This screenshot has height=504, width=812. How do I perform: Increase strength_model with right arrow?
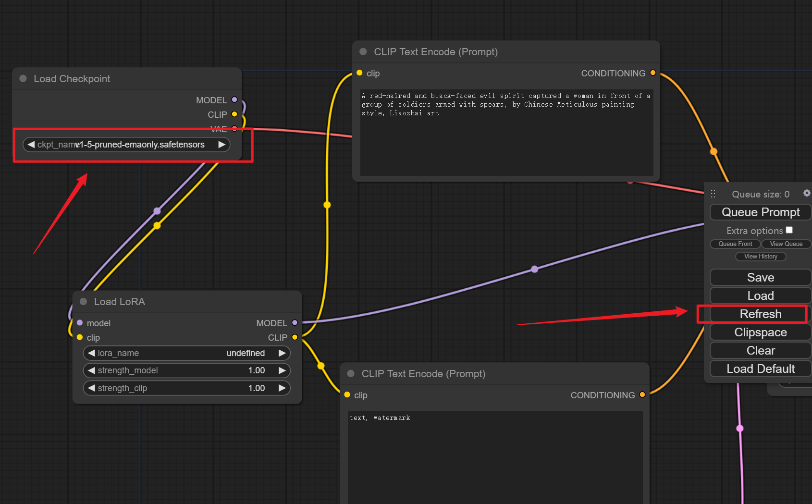[x=282, y=370]
